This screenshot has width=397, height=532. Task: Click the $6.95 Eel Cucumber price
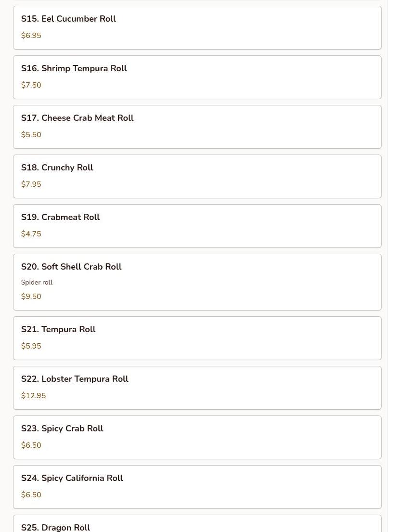click(x=31, y=36)
